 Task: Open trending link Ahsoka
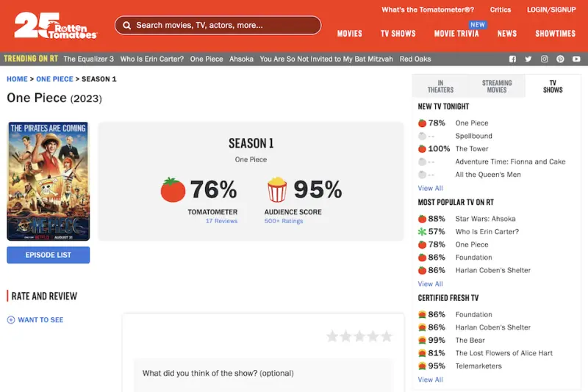pos(241,59)
